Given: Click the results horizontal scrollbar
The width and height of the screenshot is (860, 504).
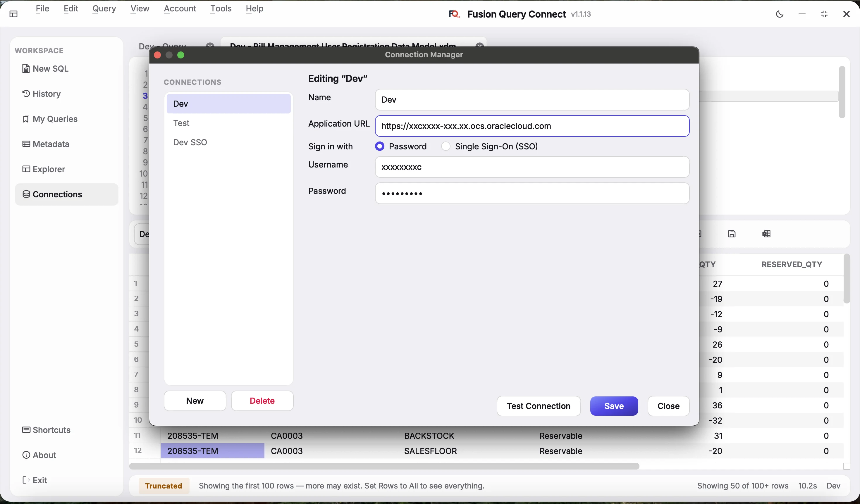Looking at the screenshot, I should click(x=385, y=467).
